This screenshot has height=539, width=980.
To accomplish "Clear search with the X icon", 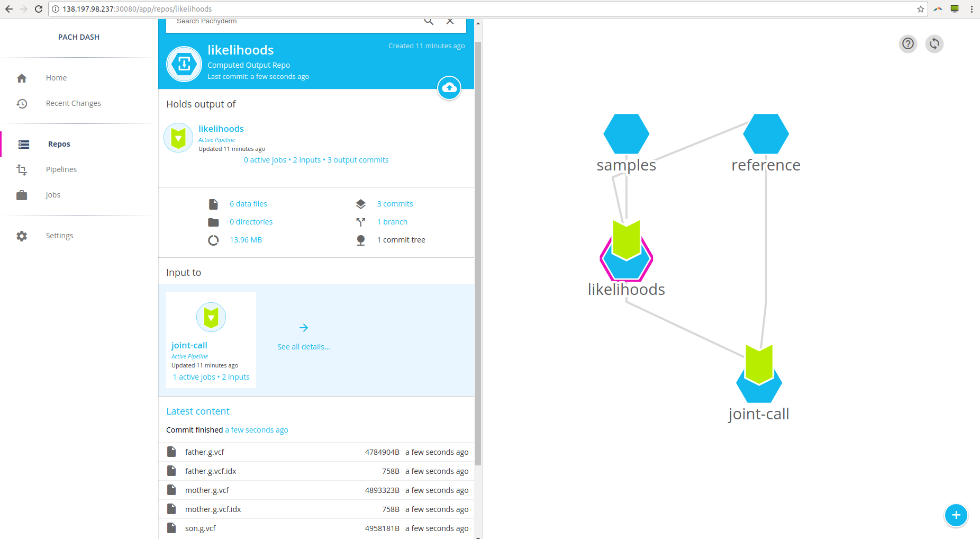I will (x=450, y=21).
